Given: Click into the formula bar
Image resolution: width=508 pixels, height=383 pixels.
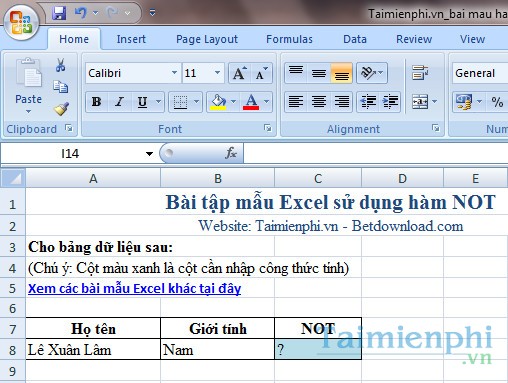Looking at the screenshot, I should (x=376, y=154).
